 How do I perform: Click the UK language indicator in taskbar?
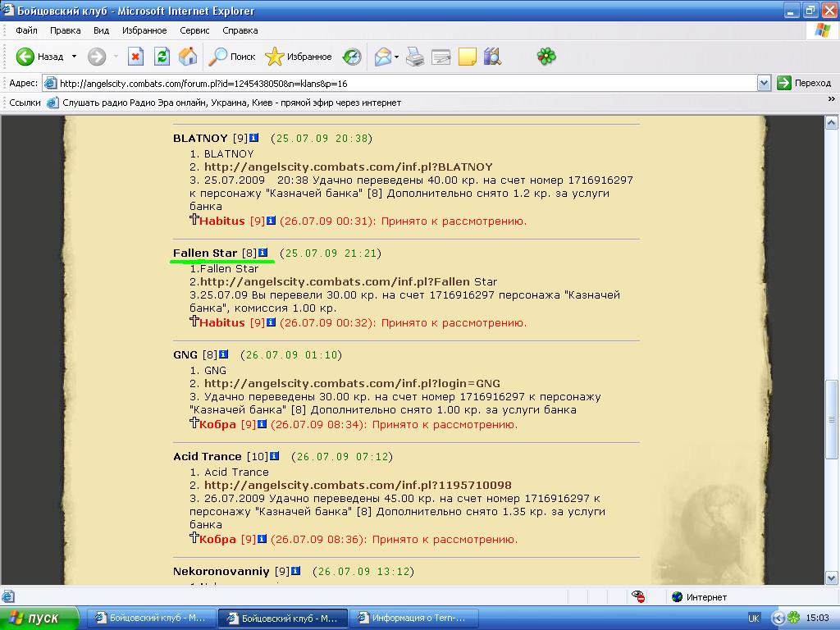pyautogui.click(x=753, y=619)
